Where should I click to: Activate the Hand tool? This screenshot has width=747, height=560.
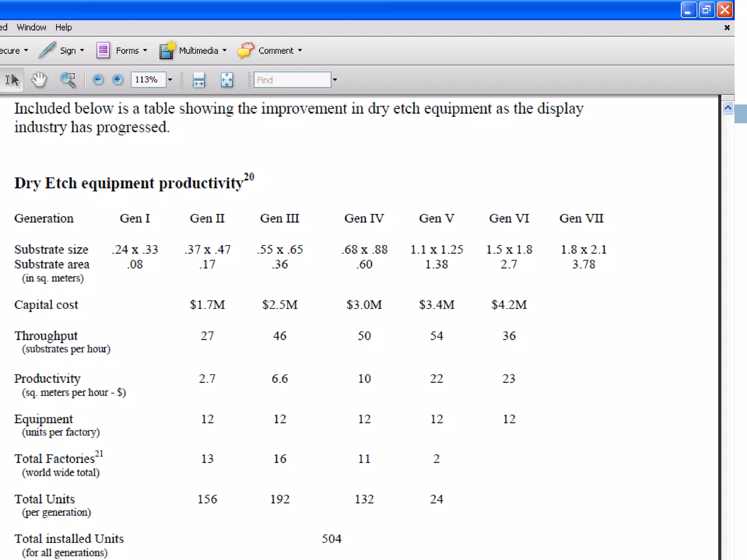(39, 79)
